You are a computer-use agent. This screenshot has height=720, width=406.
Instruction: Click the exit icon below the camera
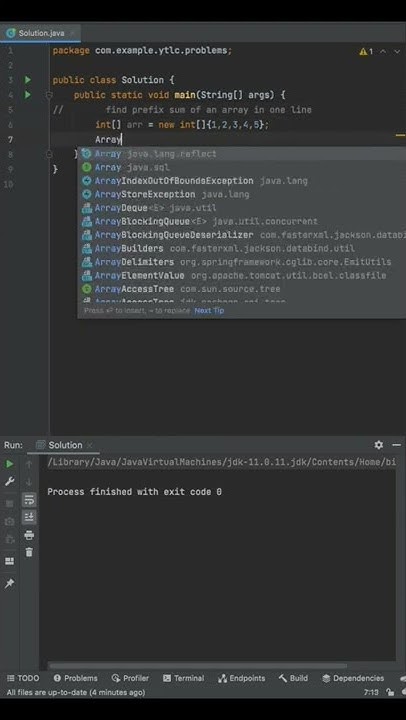tap(9, 539)
